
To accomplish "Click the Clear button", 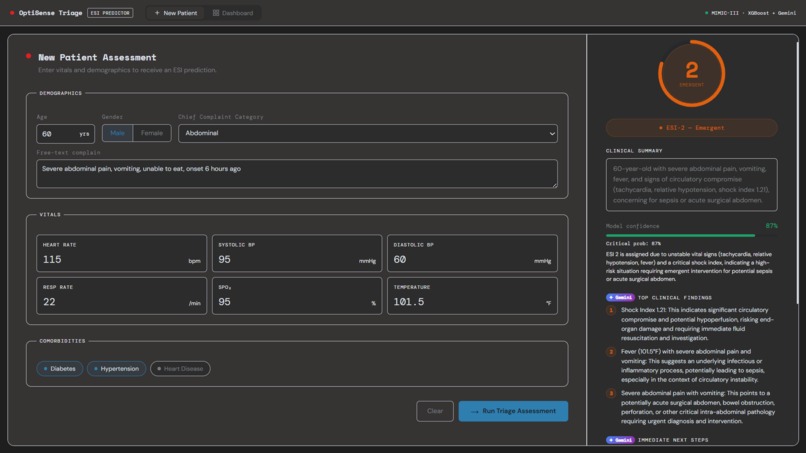I will coord(435,411).
